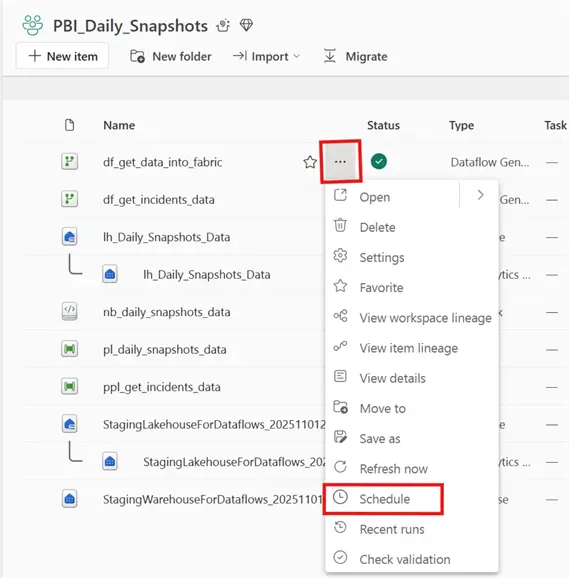Click the dataflow icon for df_get_incidents_data
The height and width of the screenshot is (578, 569).
69,199
